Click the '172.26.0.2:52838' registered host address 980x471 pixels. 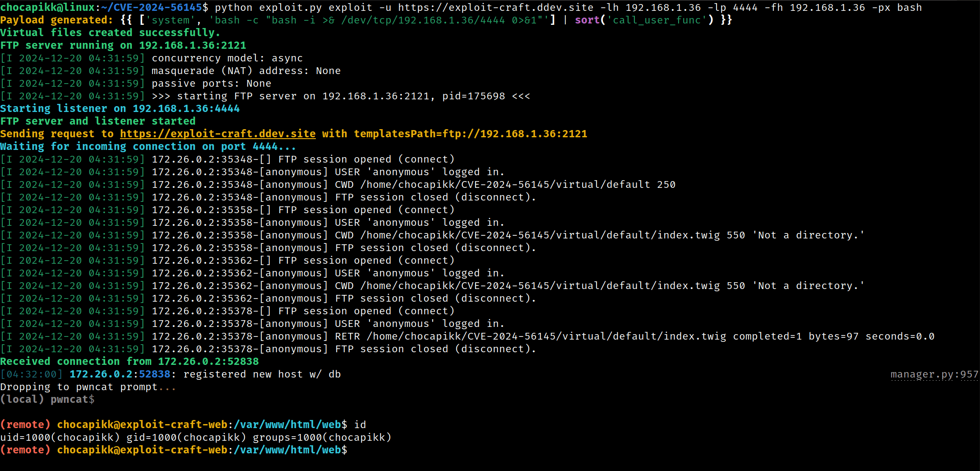pyautogui.click(x=120, y=374)
